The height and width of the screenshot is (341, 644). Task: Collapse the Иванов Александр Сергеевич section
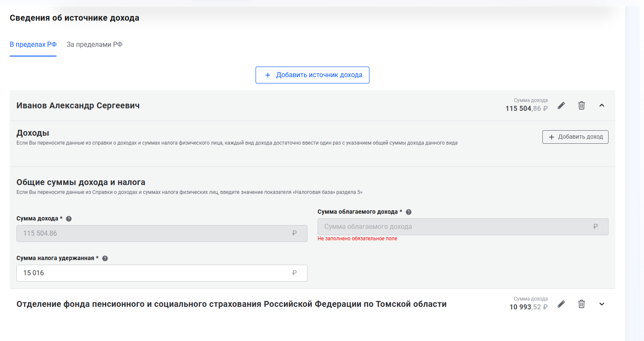coord(602,105)
